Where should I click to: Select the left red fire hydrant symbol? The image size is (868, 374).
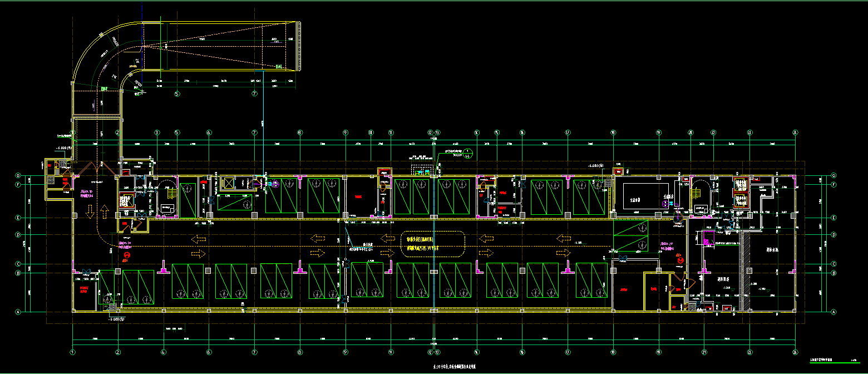(x=126, y=255)
